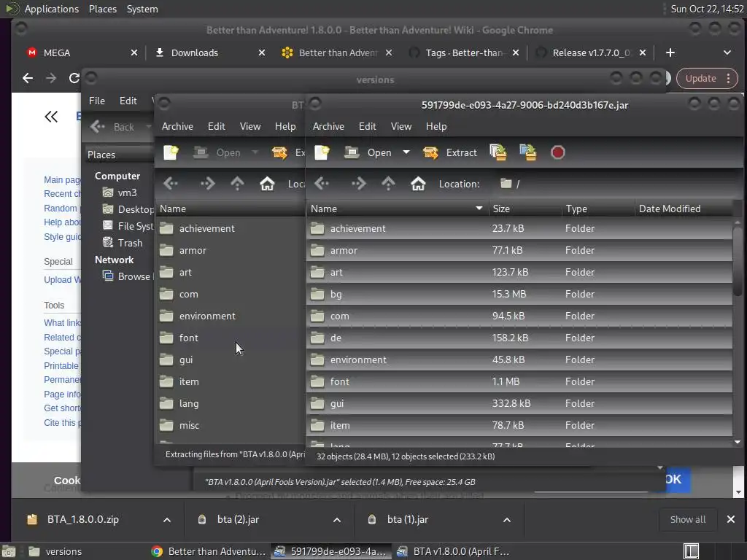Click Extract in the jar window toolbar
747x560 pixels.
click(x=449, y=152)
